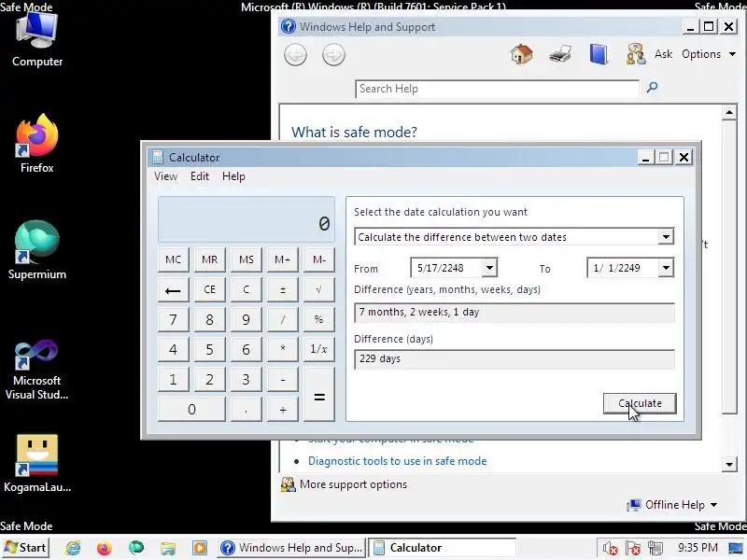Screen dimensions: 747x560
Task: Browse Help via the blue book icon
Action: point(599,54)
